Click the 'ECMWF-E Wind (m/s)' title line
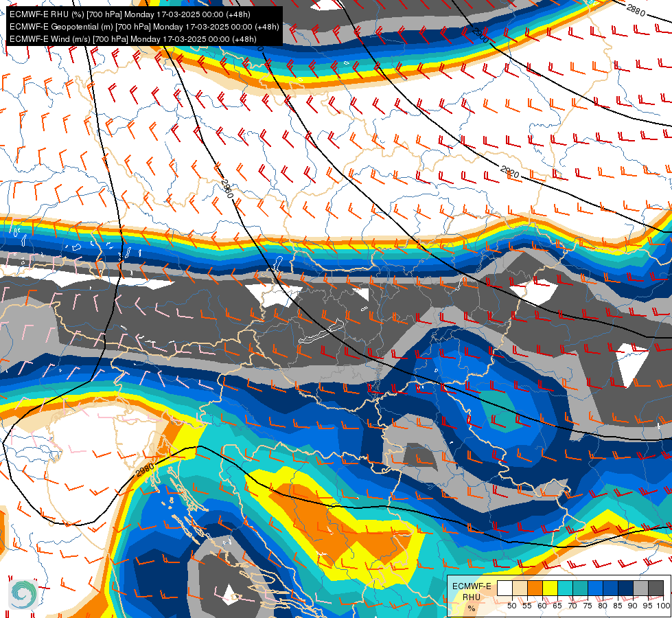 [133, 39]
